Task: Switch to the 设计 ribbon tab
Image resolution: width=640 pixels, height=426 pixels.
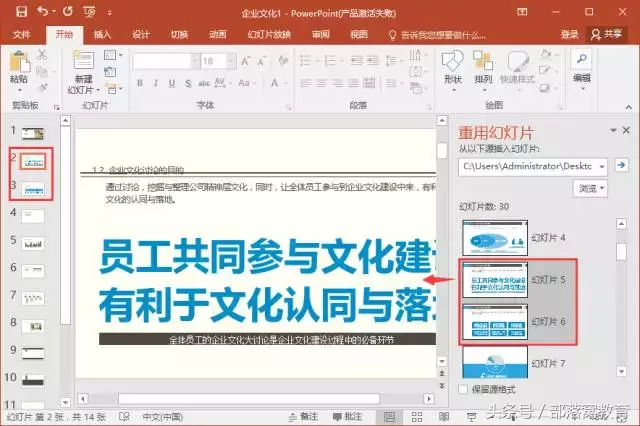Action: (x=141, y=34)
